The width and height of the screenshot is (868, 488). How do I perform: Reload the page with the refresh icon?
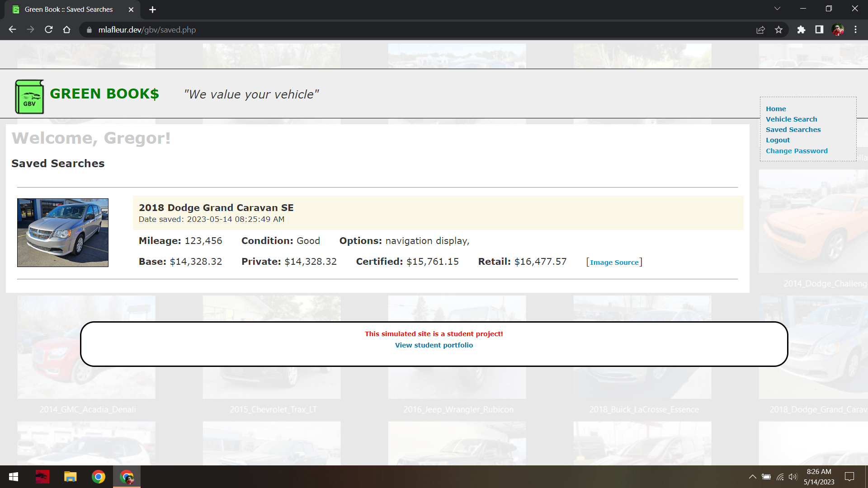pyautogui.click(x=49, y=30)
